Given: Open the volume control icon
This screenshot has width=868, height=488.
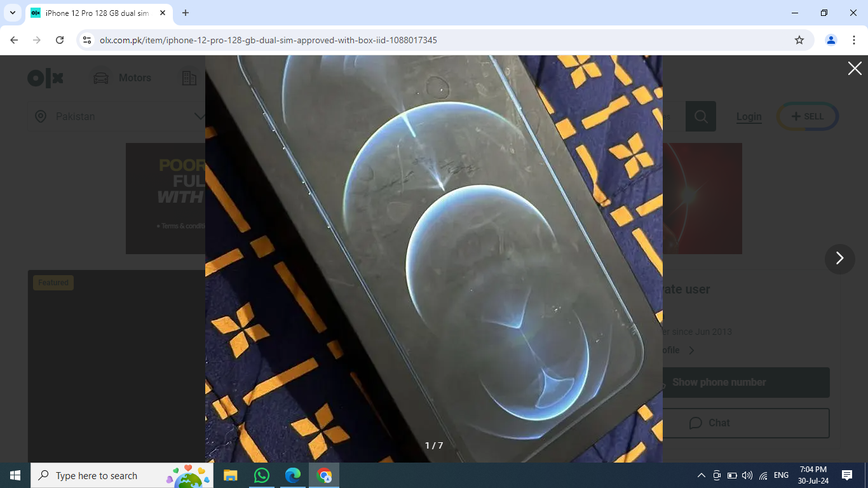Looking at the screenshot, I should click(747, 475).
